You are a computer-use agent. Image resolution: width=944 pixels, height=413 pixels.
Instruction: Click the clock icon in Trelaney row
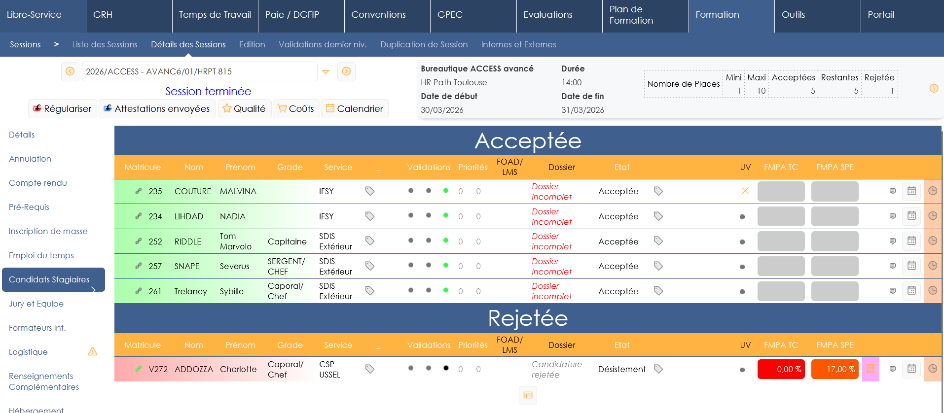point(933,291)
